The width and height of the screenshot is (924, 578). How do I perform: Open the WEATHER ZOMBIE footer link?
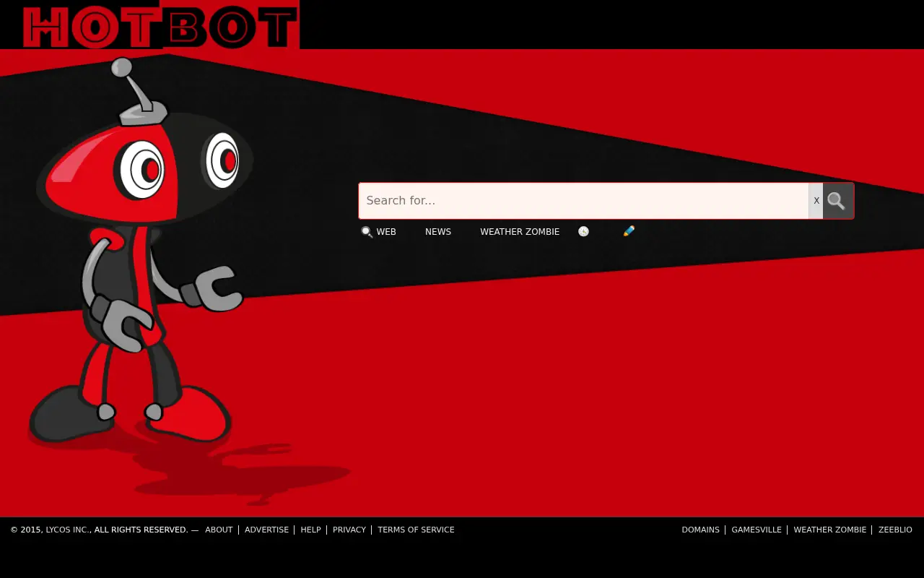click(x=829, y=530)
